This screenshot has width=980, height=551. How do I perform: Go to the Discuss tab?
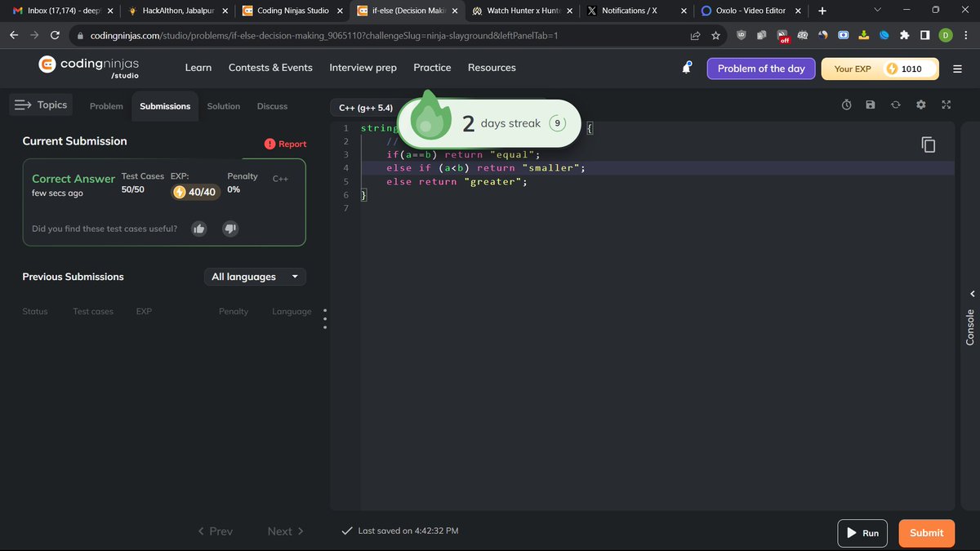(x=272, y=106)
